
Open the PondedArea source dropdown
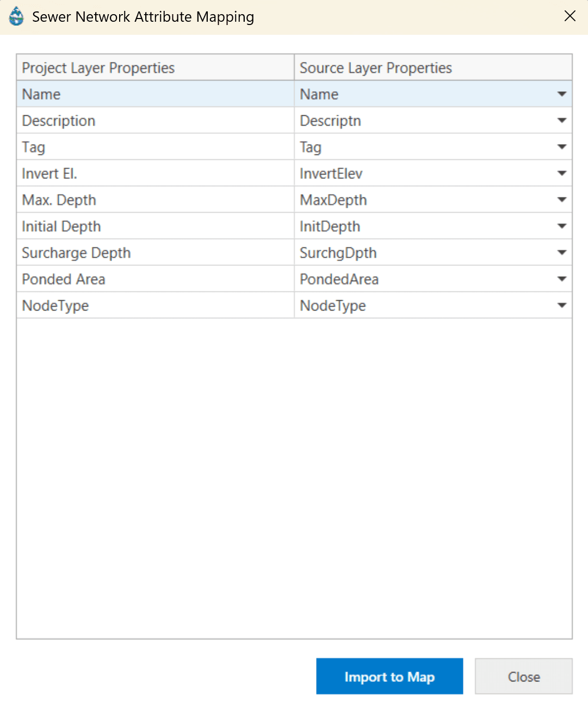(x=562, y=279)
